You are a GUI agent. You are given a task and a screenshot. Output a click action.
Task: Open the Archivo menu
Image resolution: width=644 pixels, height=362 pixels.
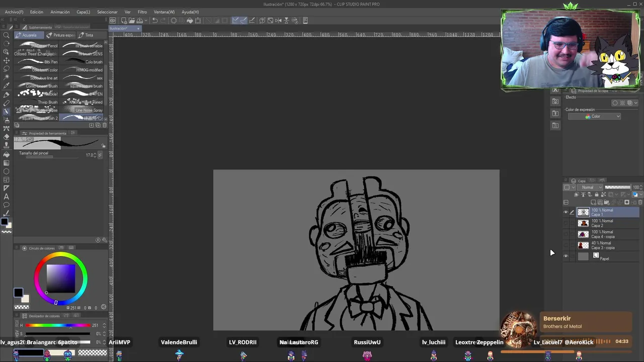click(x=14, y=12)
